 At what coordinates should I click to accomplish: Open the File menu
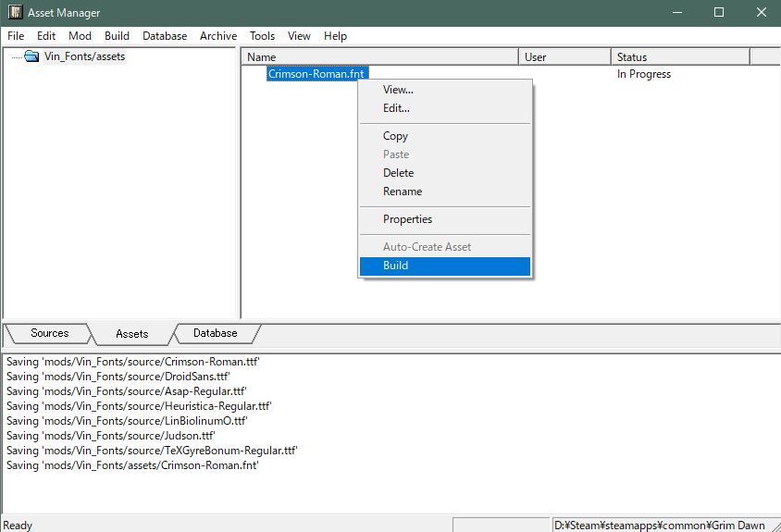coord(16,36)
